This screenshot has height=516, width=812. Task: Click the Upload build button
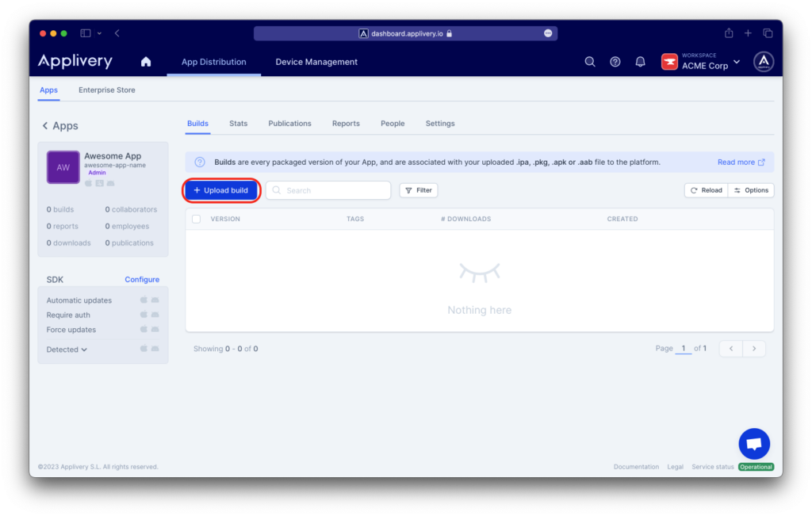tap(221, 190)
